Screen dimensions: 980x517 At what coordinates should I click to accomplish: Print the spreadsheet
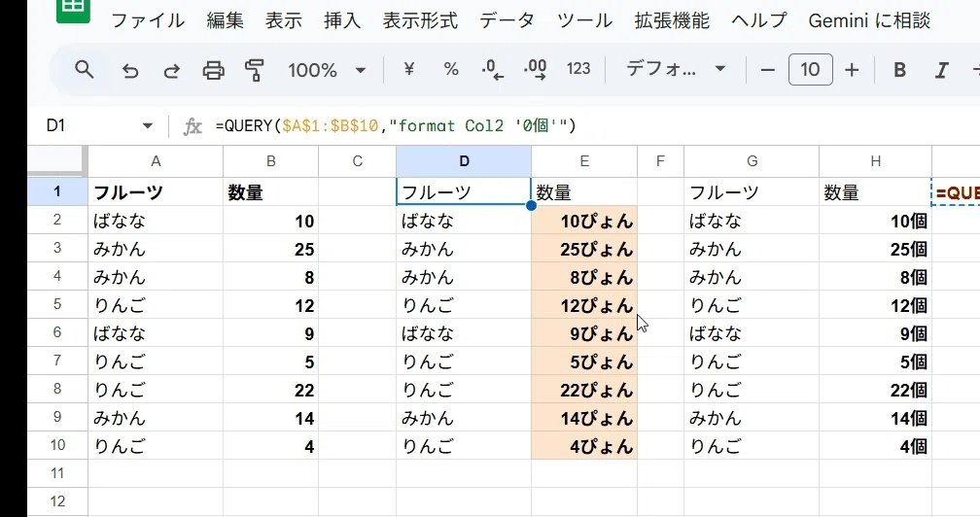[x=213, y=71]
